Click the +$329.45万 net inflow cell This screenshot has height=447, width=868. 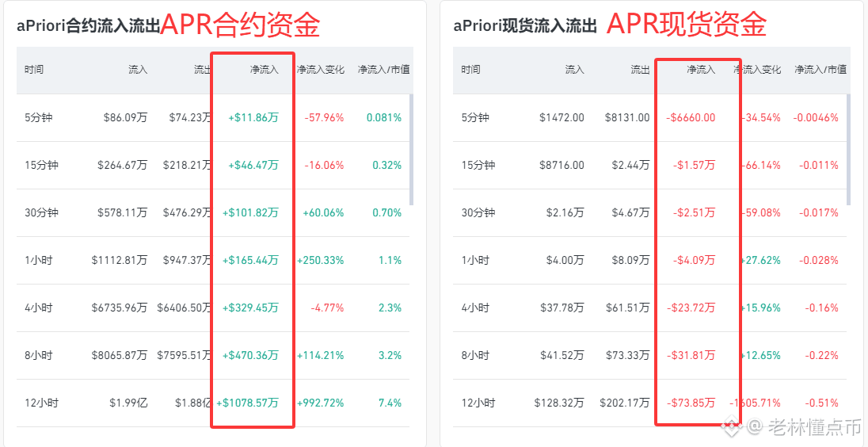(251, 308)
